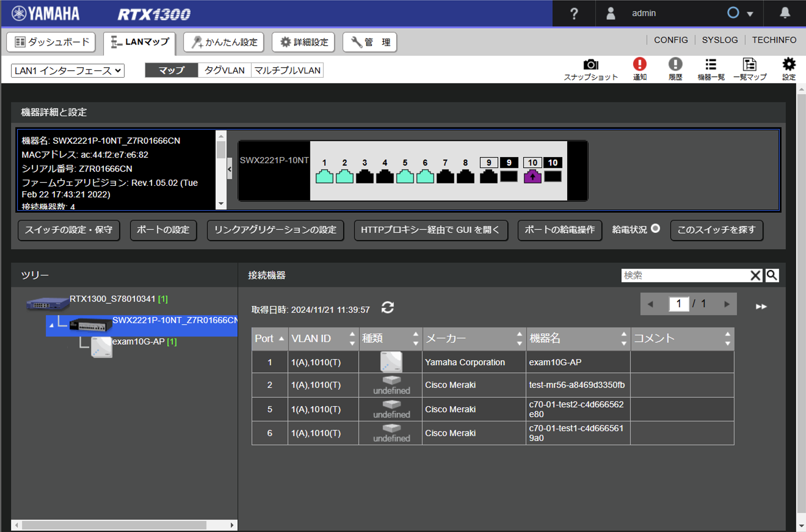Clear the search field with X

click(x=755, y=275)
